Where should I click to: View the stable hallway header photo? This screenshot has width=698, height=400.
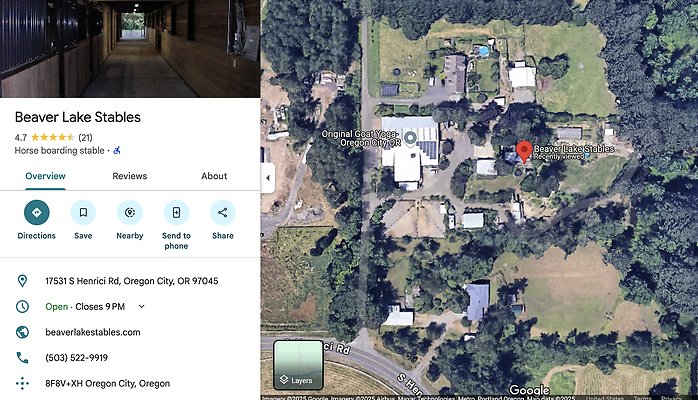coord(130,48)
